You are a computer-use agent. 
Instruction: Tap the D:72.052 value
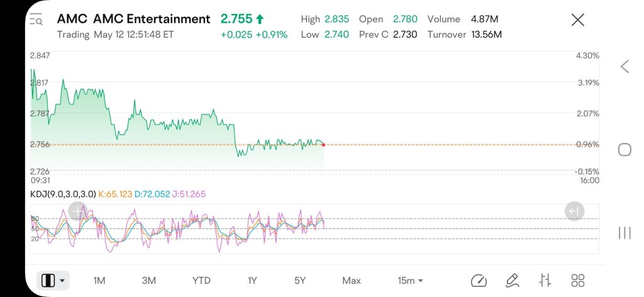pyautogui.click(x=152, y=194)
